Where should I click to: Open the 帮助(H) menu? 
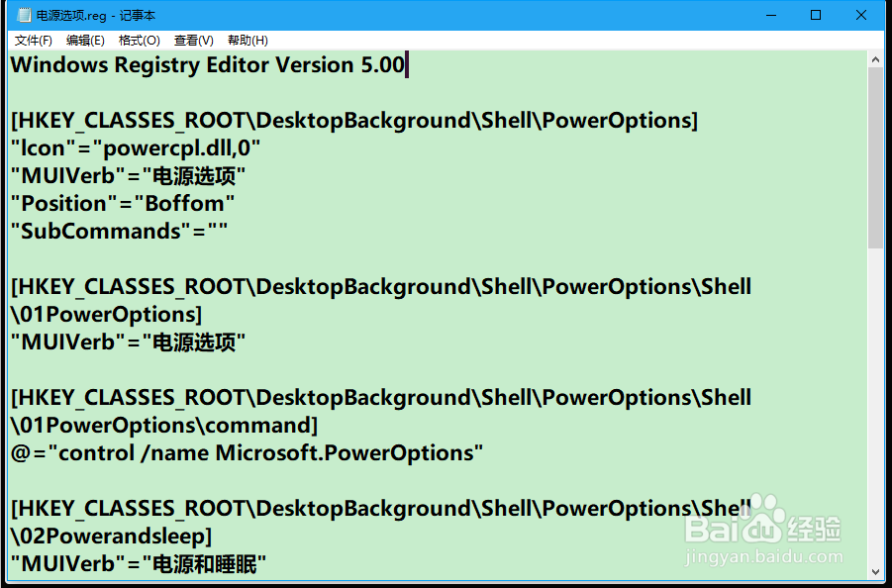(248, 41)
